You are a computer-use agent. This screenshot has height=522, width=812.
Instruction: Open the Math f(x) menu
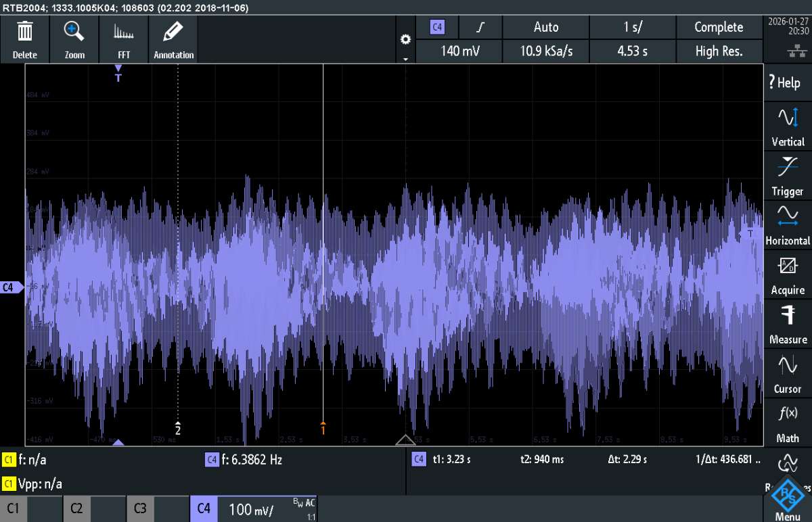(788, 422)
